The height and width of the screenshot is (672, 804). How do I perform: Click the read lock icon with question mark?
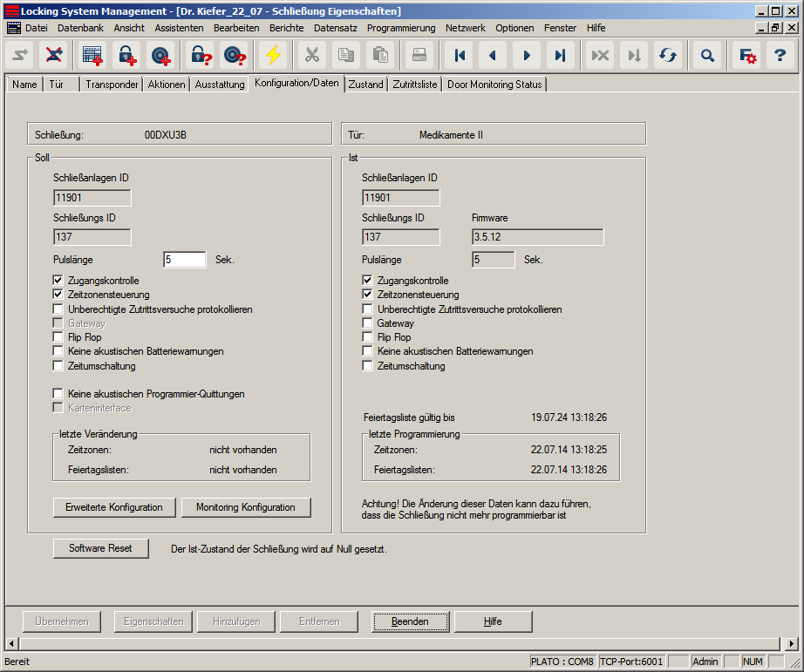click(x=201, y=55)
